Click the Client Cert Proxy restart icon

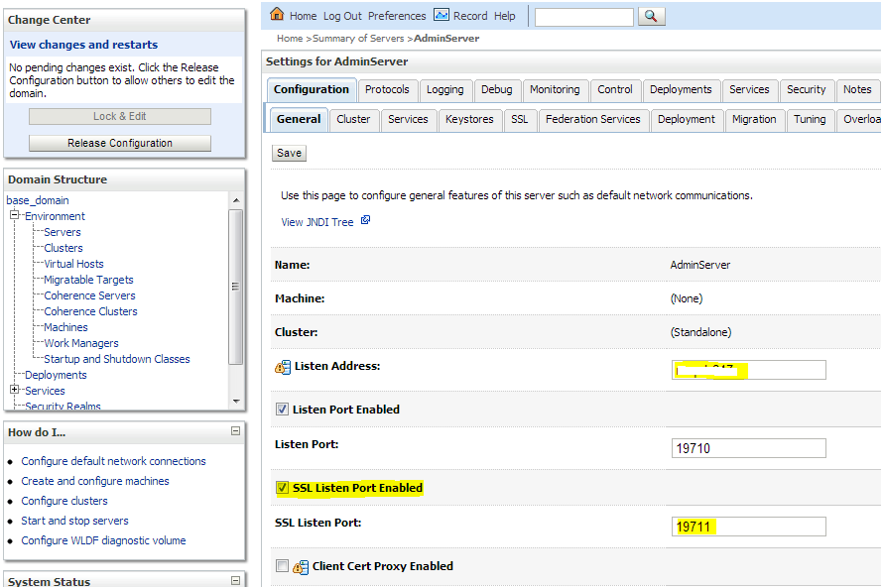[x=301, y=567]
